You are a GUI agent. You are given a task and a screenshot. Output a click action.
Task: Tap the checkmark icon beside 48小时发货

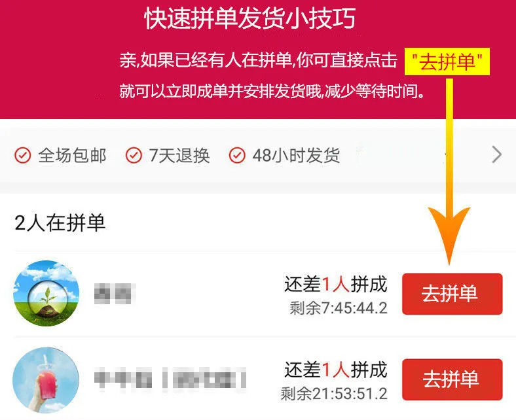tap(237, 155)
